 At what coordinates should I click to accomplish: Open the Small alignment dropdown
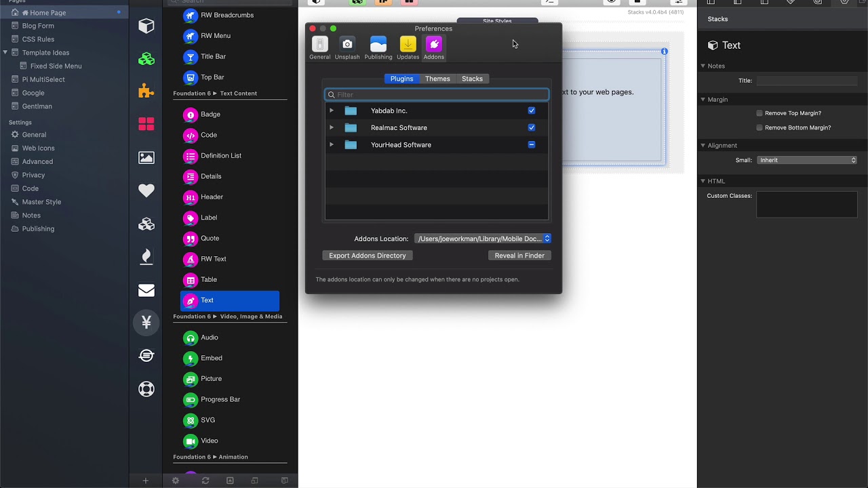click(x=807, y=160)
